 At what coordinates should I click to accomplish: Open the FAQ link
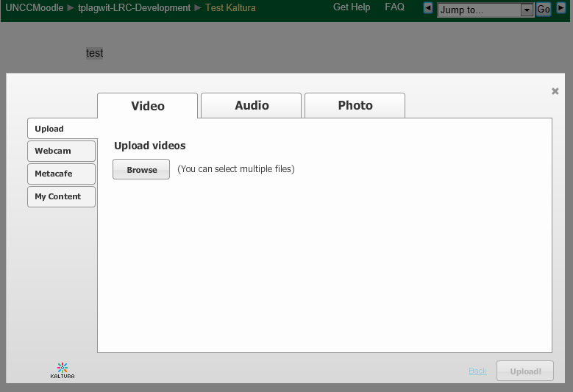pos(394,7)
